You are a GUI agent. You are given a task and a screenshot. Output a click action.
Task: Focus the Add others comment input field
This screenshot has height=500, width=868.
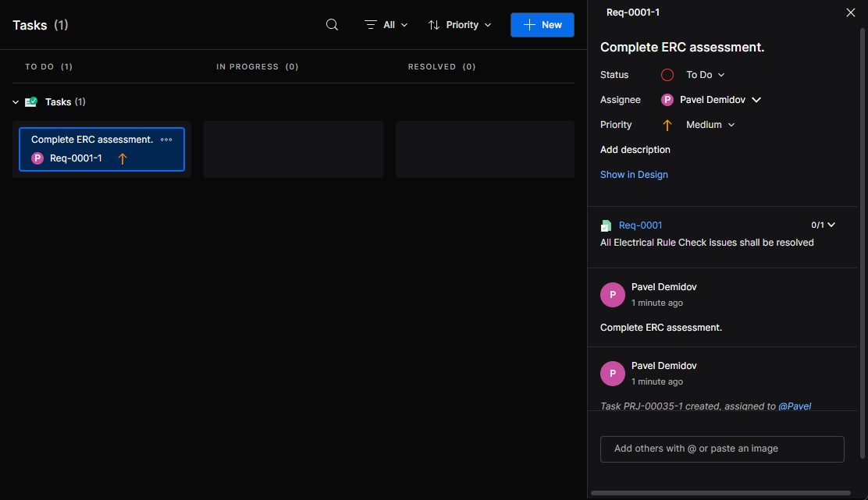(x=722, y=449)
